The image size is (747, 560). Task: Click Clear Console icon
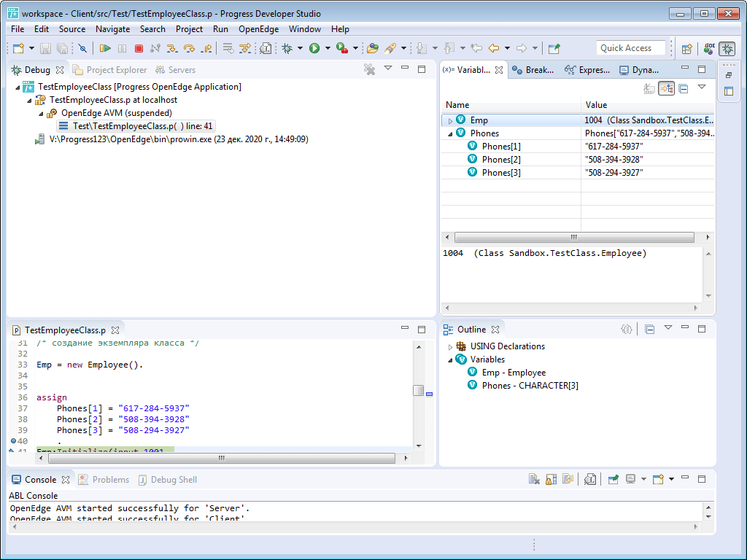533,479
